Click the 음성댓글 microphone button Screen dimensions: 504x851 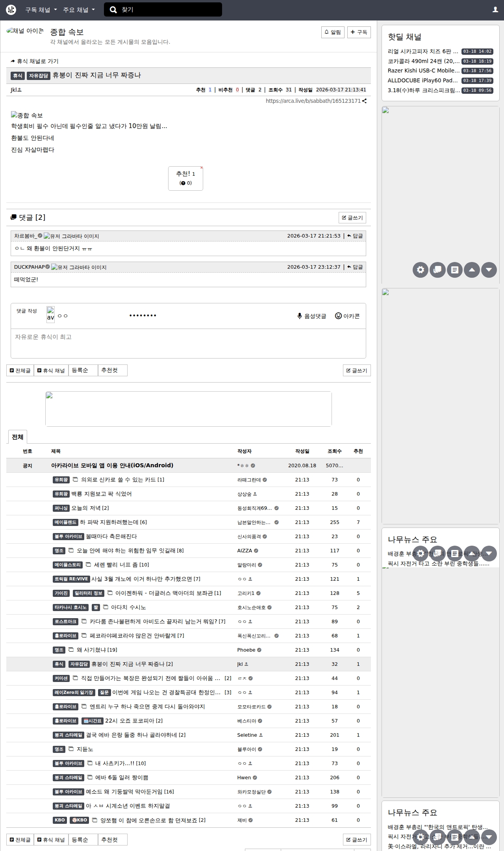pos(311,316)
